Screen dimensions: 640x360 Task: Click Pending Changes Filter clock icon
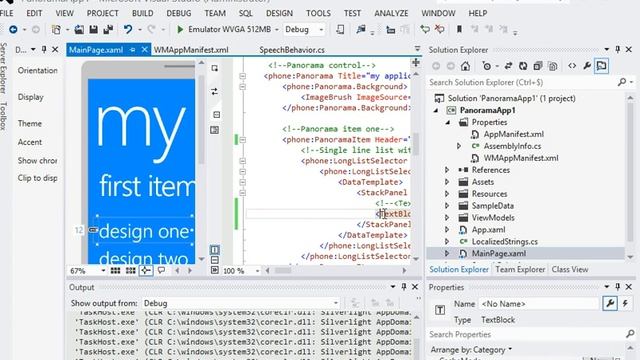487,66
